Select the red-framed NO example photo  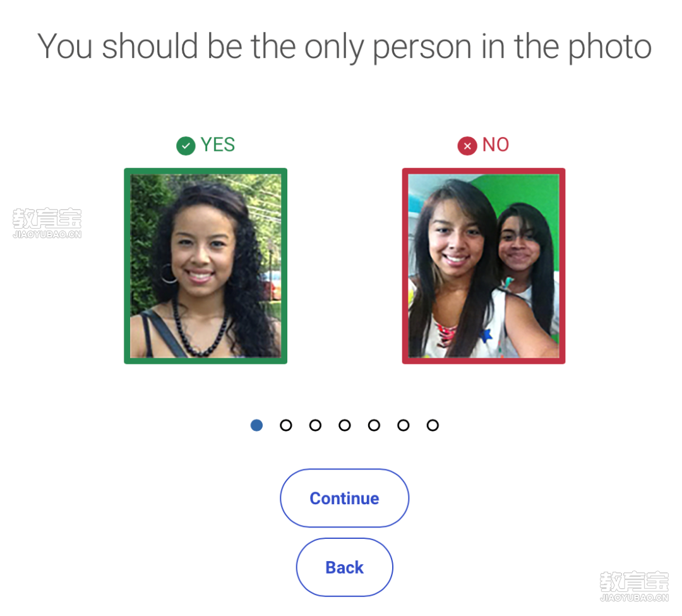484,266
